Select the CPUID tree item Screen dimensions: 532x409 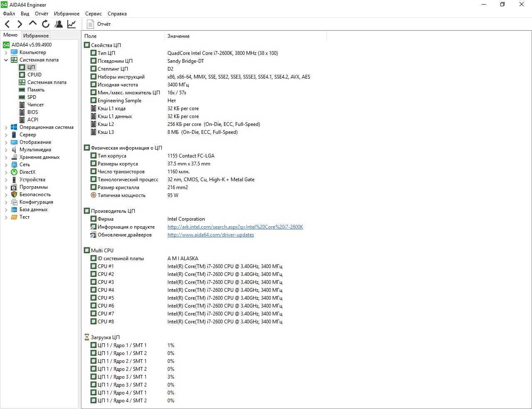[x=34, y=75]
